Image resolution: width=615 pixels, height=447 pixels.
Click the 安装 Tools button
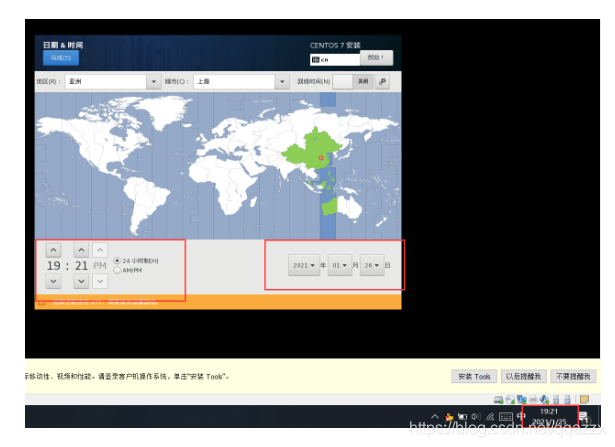pos(474,376)
